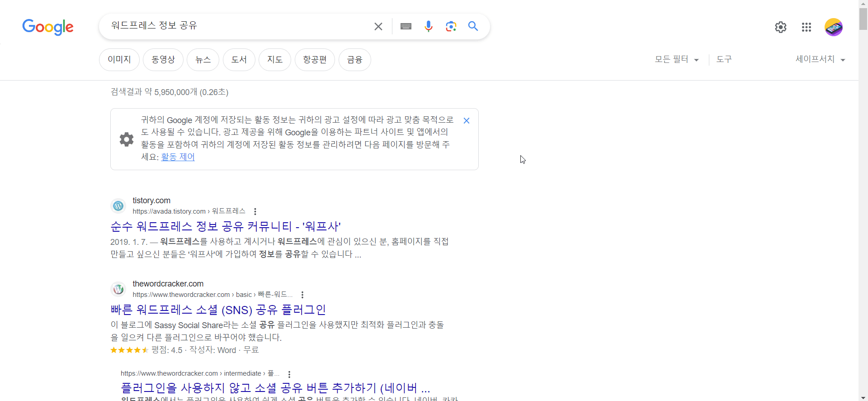Switch to 지도 search tab
Image resolution: width=868 pixels, height=401 pixels.
(x=275, y=60)
